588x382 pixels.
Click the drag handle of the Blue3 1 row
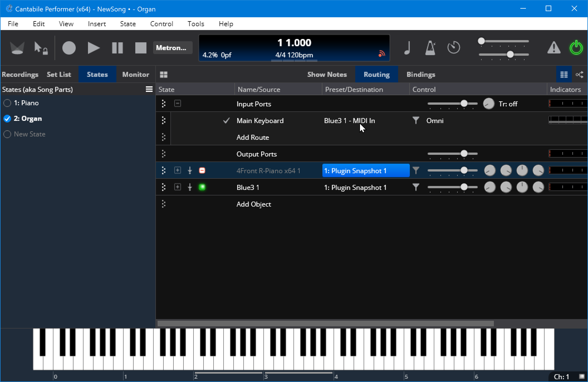pos(164,187)
